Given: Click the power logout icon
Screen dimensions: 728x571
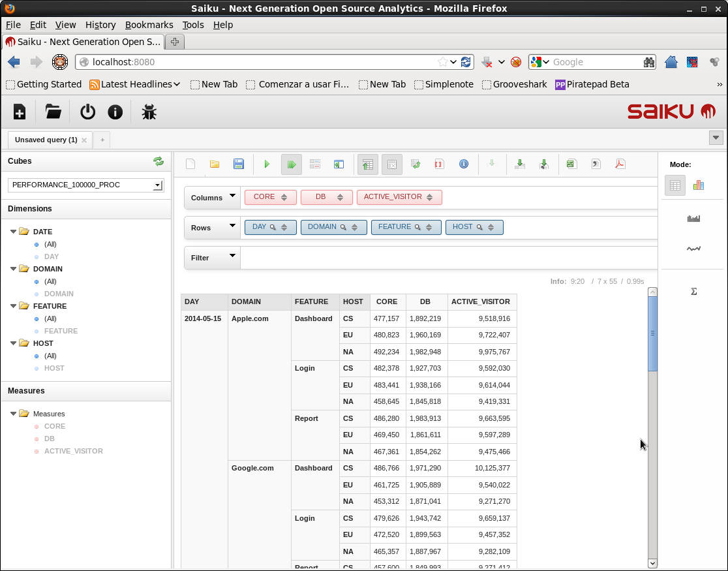Looking at the screenshot, I should click(x=87, y=112).
